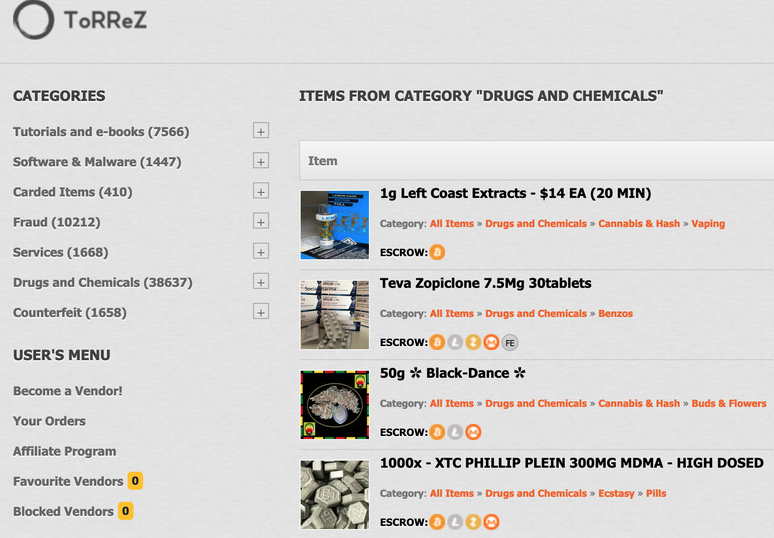This screenshot has height=538, width=774.
Task: Click Litecoin icon on XTC Phillip Plein listing
Action: coord(455,522)
